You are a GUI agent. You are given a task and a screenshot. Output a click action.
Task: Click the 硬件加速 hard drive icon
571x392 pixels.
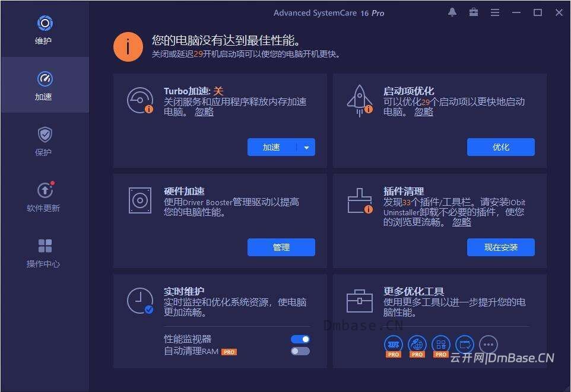(140, 200)
